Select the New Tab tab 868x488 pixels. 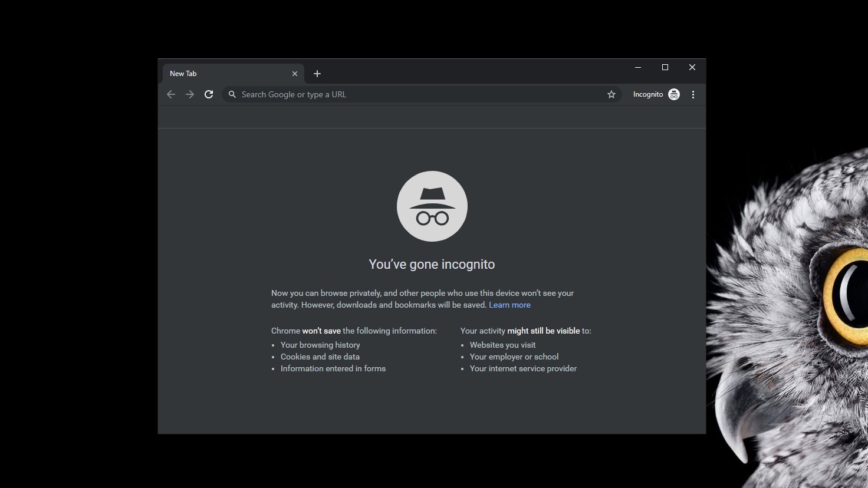[224, 73]
